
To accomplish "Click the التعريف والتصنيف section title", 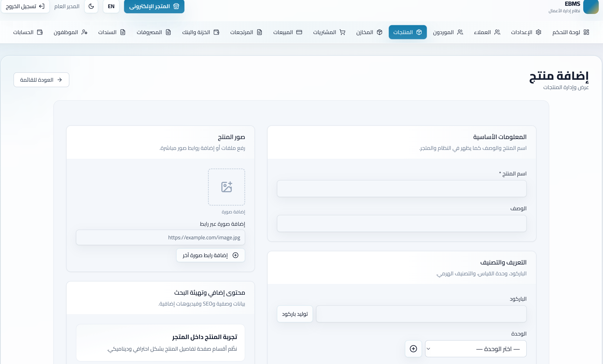I will 503,263.
